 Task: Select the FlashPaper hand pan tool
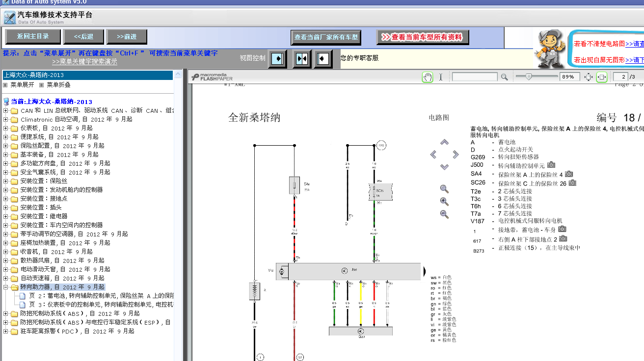tap(428, 77)
